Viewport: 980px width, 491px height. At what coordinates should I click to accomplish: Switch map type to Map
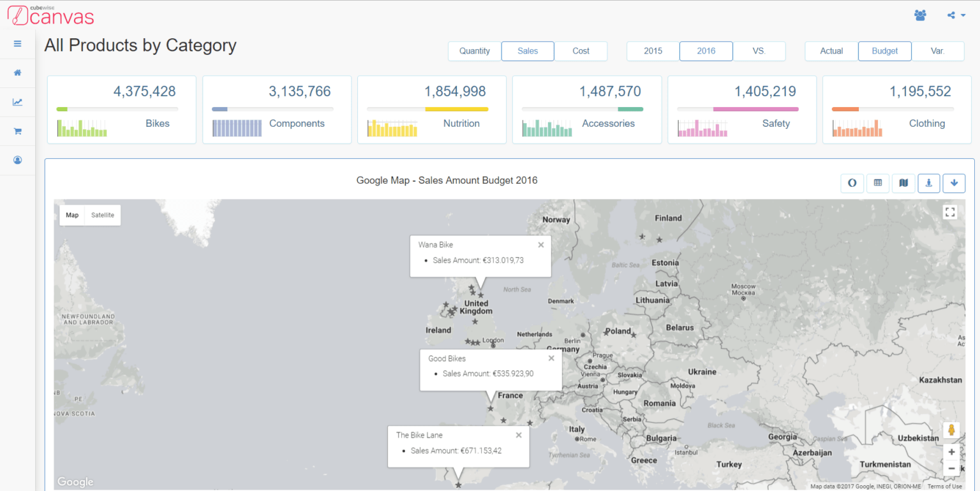point(72,215)
